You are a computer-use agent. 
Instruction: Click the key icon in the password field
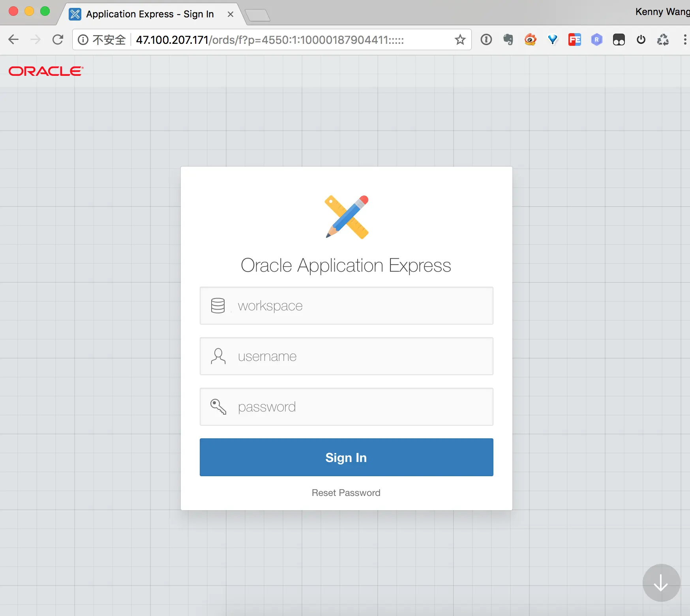pyautogui.click(x=218, y=407)
